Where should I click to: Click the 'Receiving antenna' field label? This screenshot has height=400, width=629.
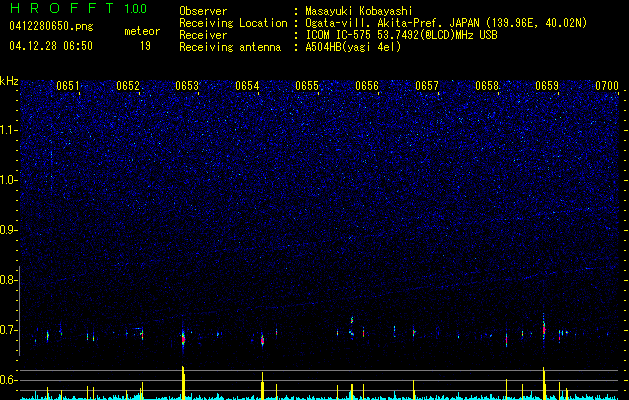tap(230, 47)
